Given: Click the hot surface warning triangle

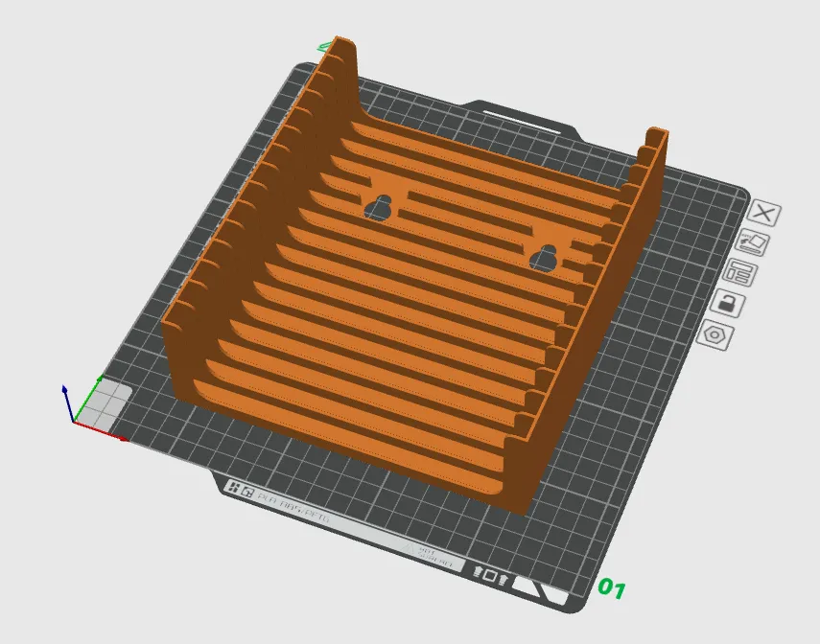Looking at the screenshot, I should [410, 549].
